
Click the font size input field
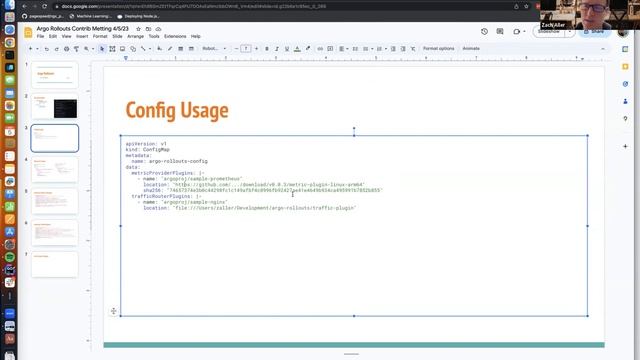246,49
